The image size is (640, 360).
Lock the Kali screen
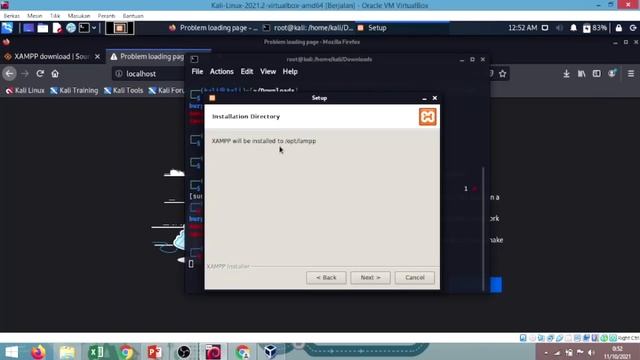pos(619,28)
